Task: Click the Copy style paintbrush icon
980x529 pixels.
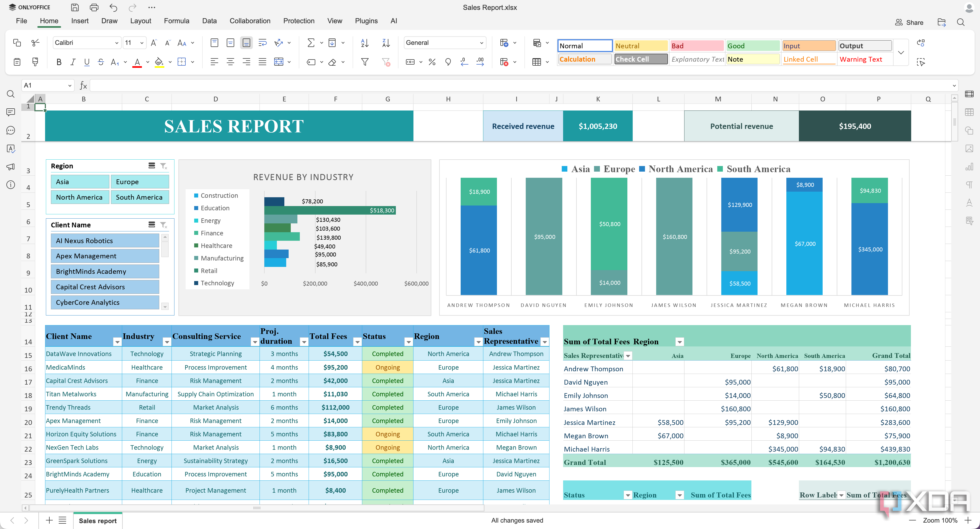Action: 35,62
